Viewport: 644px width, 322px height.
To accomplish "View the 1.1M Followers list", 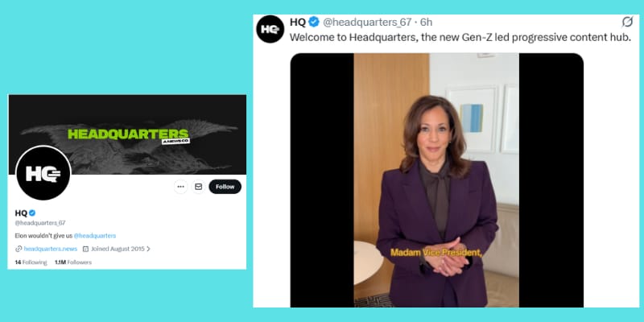I will pos(73,262).
